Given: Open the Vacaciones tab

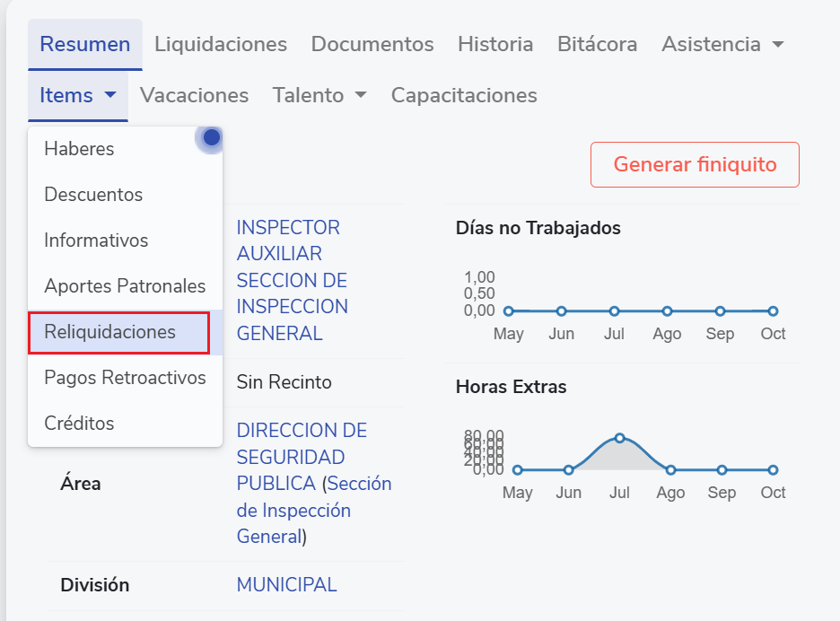Looking at the screenshot, I should (194, 95).
